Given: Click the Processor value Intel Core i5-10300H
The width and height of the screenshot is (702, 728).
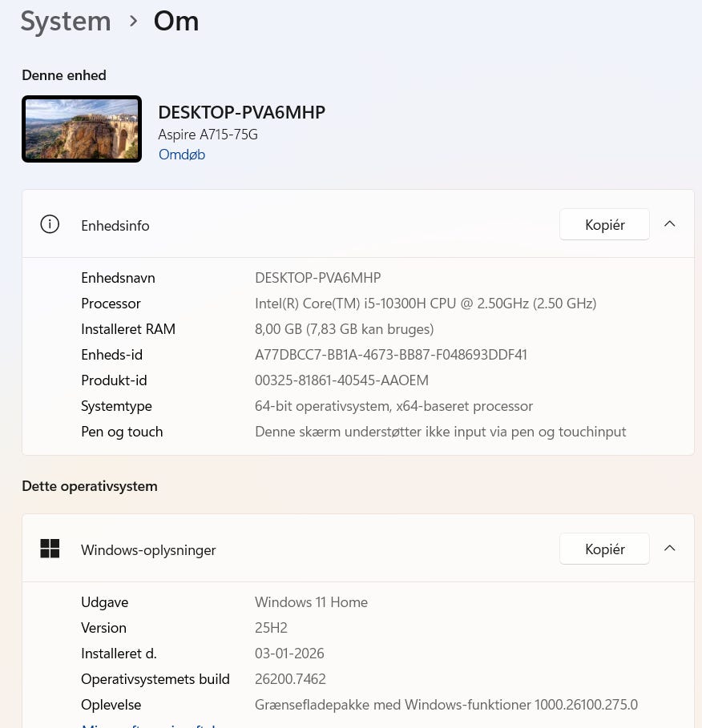Looking at the screenshot, I should pos(425,304).
